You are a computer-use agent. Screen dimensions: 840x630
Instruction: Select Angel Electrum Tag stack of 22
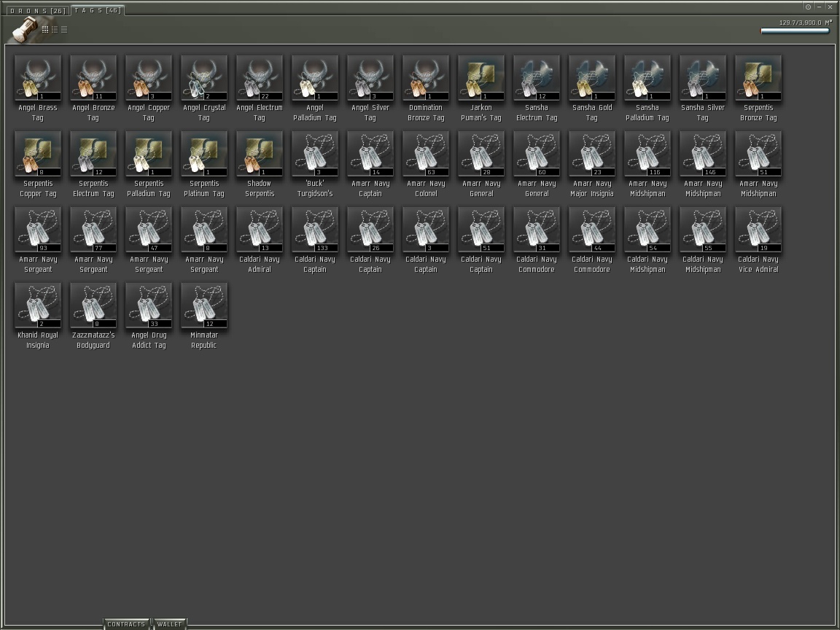pyautogui.click(x=260, y=78)
